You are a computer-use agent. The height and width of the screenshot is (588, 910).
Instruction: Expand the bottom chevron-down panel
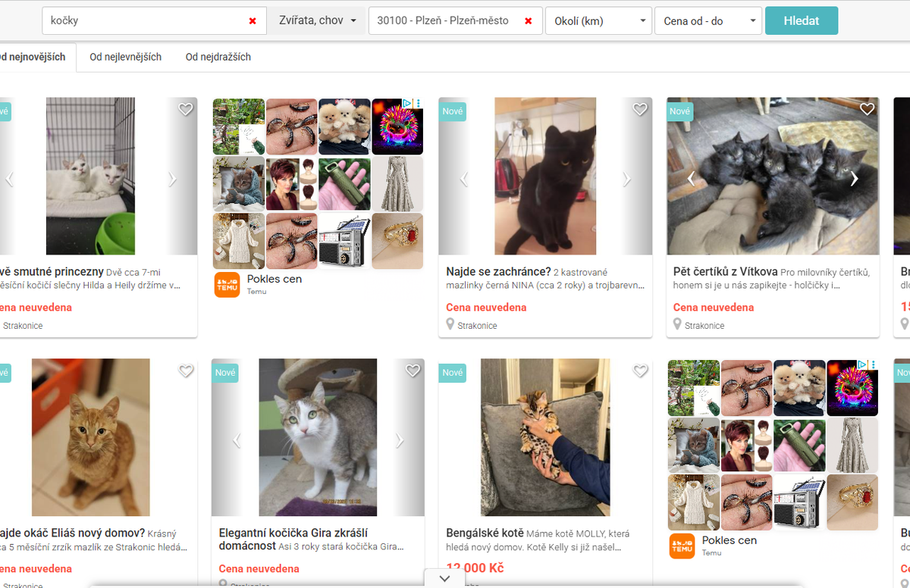(445, 578)
